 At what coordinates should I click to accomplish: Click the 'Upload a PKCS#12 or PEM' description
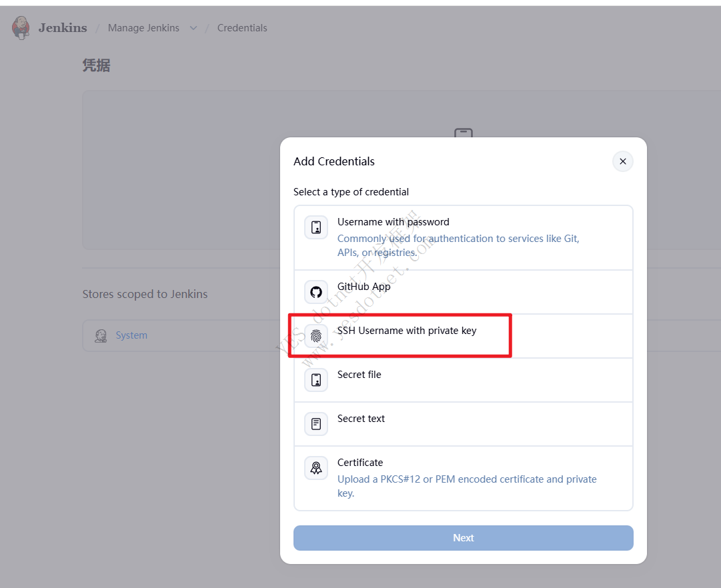[x=467, y=486]
